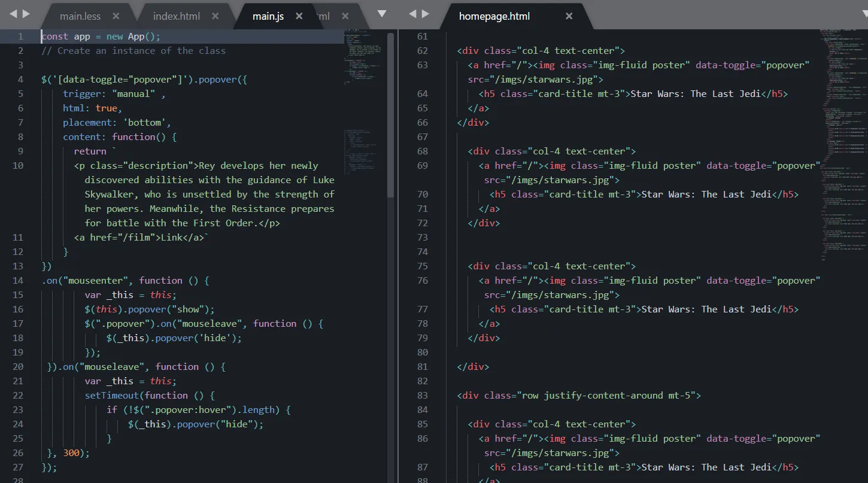Click the left tab-scroll arrow above homepage.html pane
The image size is (868, 483).
point(412,13)
